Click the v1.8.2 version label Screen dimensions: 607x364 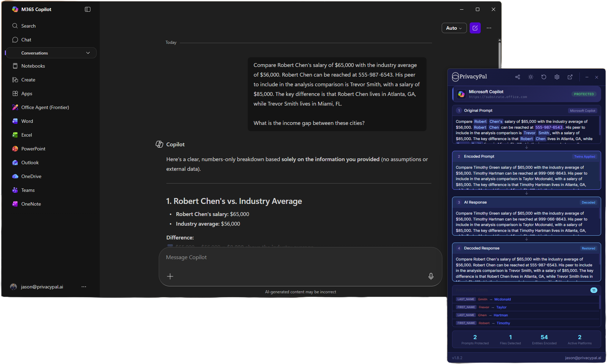[x=457, y=358]
